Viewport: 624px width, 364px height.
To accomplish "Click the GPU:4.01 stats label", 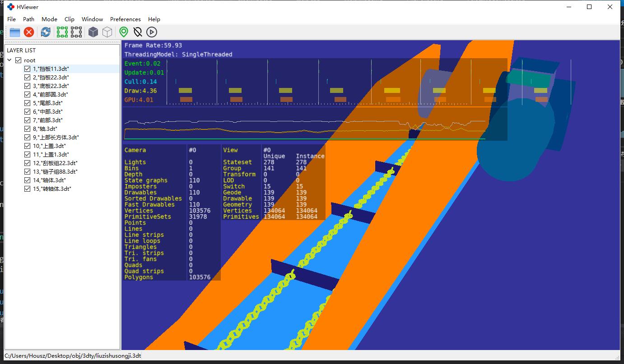I will tap(139, 100).
